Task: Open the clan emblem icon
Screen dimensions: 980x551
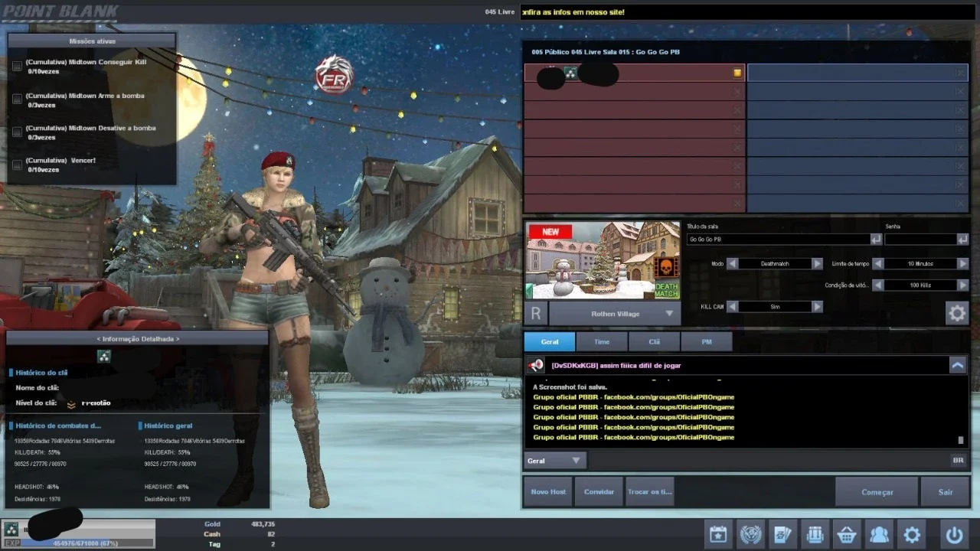Action: pos(750,534)
